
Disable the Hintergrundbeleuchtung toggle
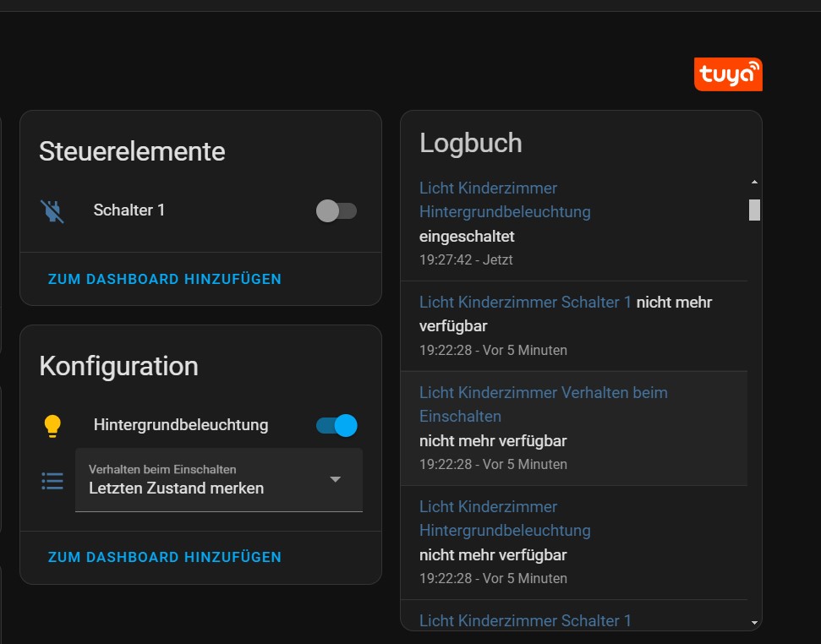337,425
